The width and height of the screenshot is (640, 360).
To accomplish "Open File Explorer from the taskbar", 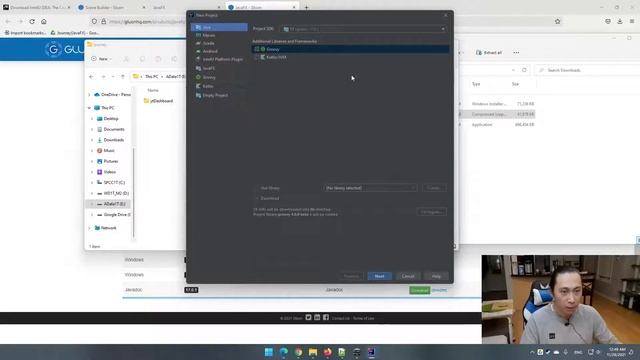I will tap(313, 352).
